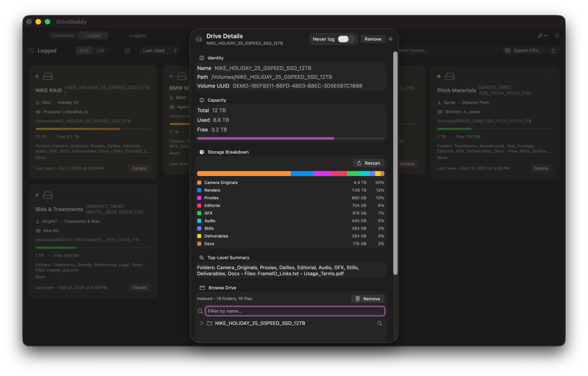Switch to List view
Viewport: 588px width, 376px height.
click(100, 51)
